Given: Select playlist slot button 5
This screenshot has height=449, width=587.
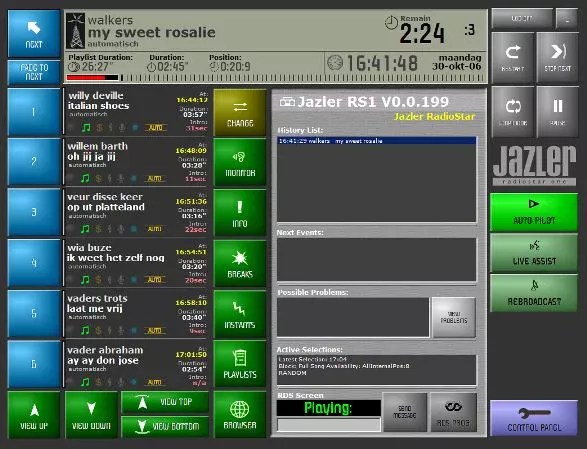Looking at the screenshot, I should pyautogui.click(x=34, y=314).
